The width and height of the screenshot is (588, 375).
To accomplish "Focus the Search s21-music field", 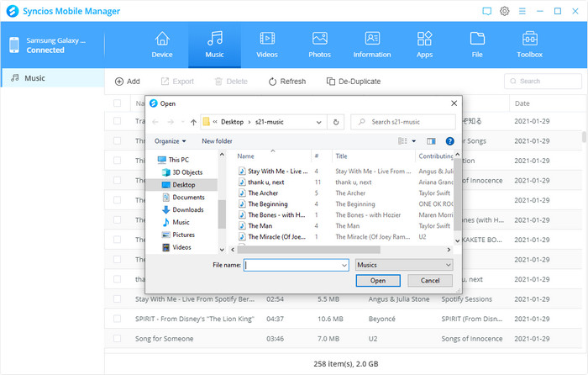I will pos(403,122).
